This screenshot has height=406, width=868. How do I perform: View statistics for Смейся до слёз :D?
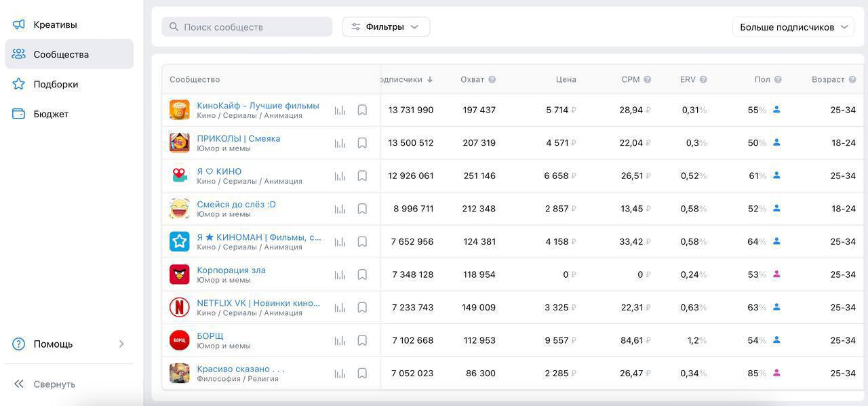point(340,209)
